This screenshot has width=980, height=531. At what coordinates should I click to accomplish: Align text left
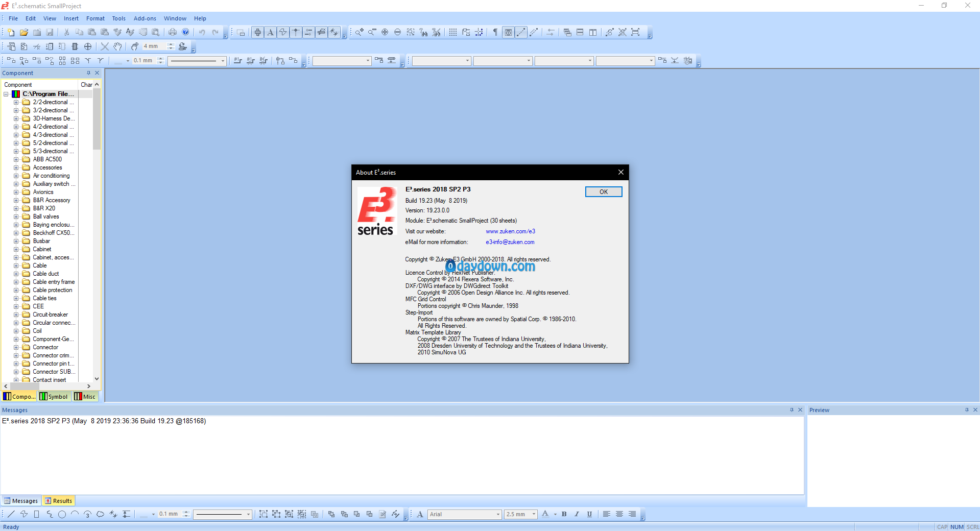click(x=607, y=514)
